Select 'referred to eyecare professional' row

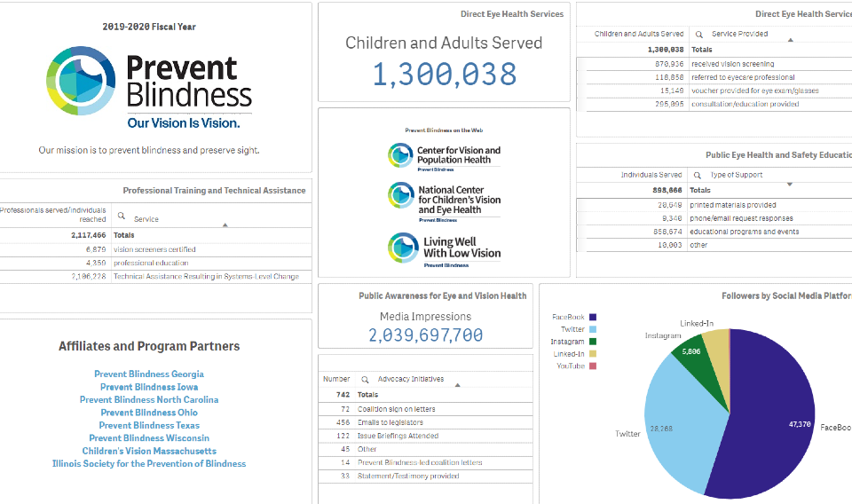(x=714, y=78)
